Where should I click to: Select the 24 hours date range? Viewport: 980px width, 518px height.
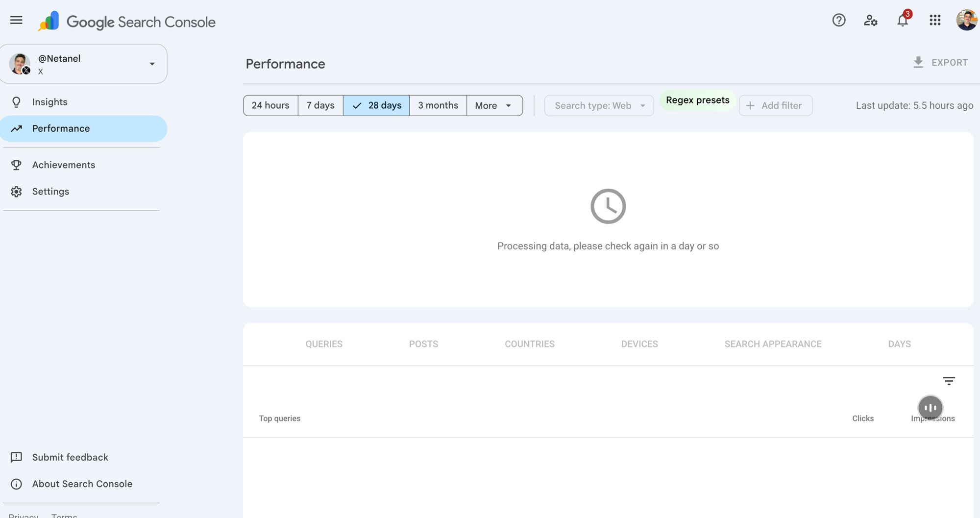[270, 105]
